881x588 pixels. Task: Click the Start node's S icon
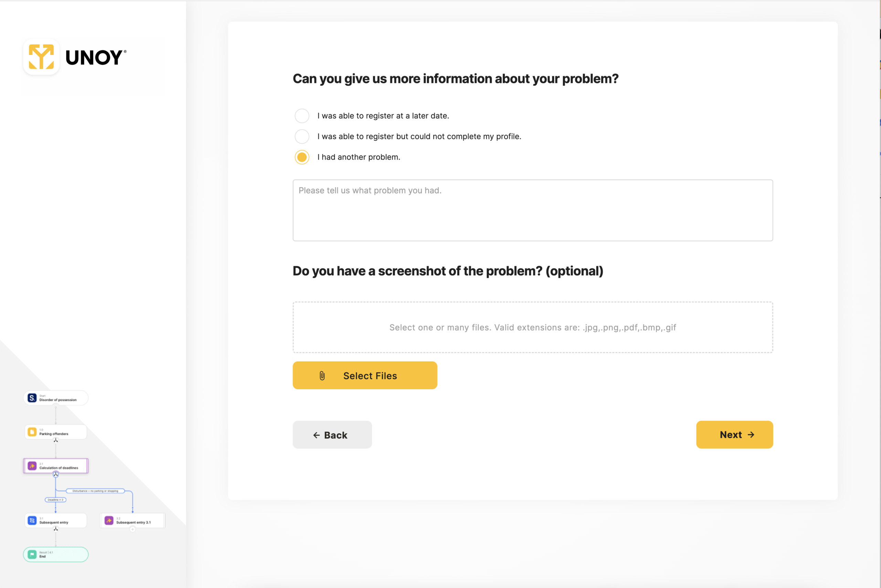[x=32, y=398]
